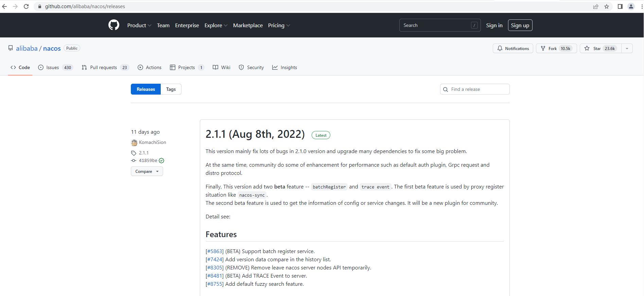This screenshot has height=296, width=644.
Task: Click the star count 23.6k
Action: point(610,49)
